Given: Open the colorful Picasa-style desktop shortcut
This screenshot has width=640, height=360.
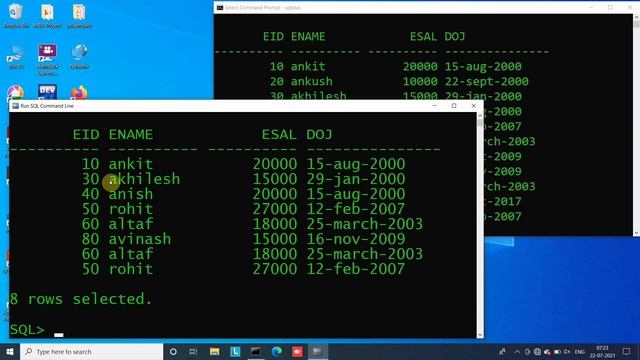Looking at the screenshot, I should pyautogui.click(x=16, y=93).
